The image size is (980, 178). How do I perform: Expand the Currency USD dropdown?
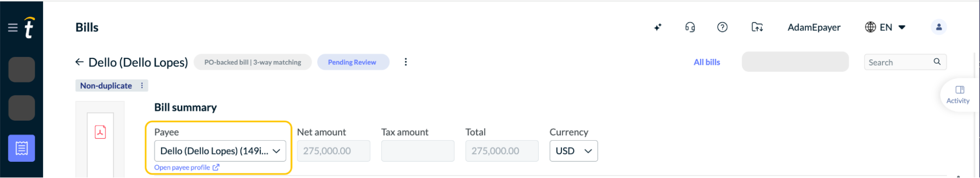click(x=573, y=151)
